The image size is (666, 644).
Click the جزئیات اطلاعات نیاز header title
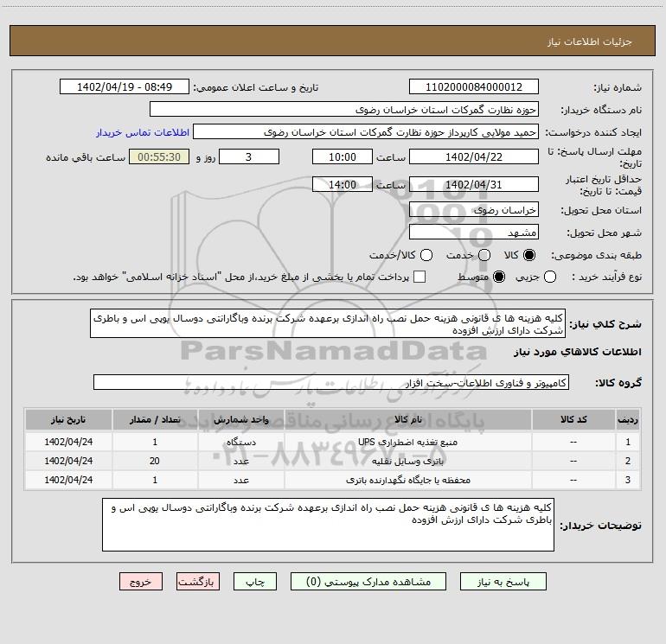coord(590,41)
